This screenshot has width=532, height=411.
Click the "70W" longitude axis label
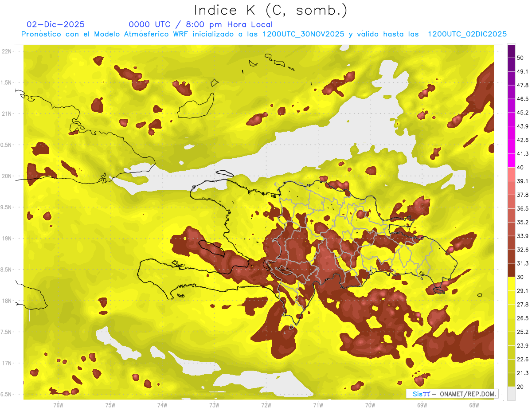[370, 405]
